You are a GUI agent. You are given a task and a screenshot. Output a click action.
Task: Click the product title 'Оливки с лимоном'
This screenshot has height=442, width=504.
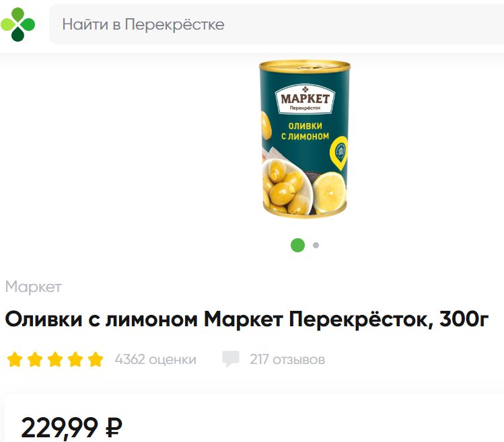pyautogui.click(x=101, y=319)
